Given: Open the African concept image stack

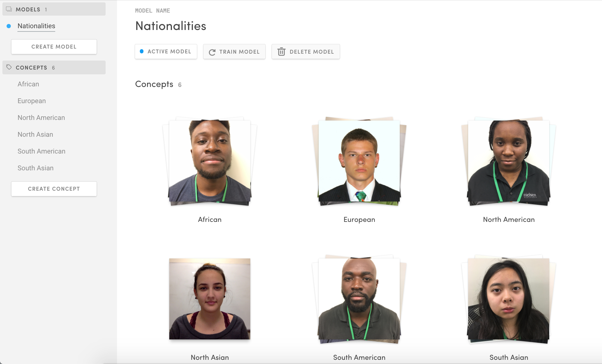Looking at the screenshot, I should pyautogui.click(x=210, y=161).
